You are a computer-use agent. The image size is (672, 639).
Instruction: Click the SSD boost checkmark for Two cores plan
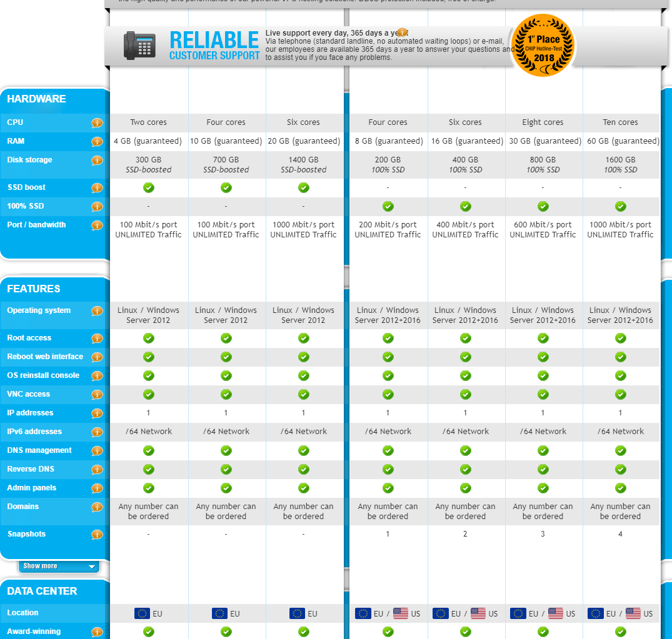tap(149, 187)
